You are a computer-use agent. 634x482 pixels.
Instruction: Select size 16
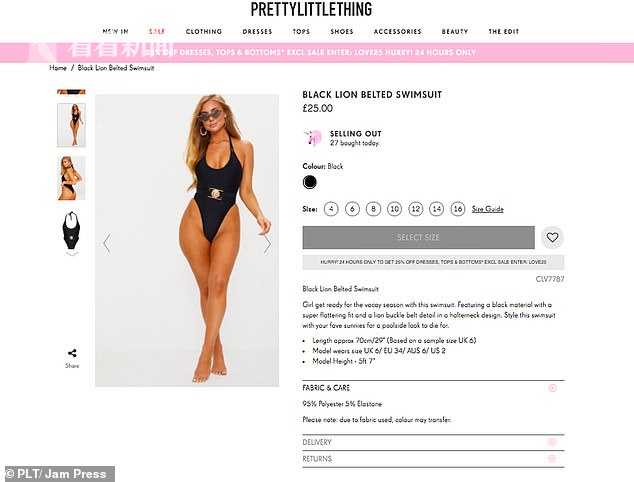[x=458, y=209]
